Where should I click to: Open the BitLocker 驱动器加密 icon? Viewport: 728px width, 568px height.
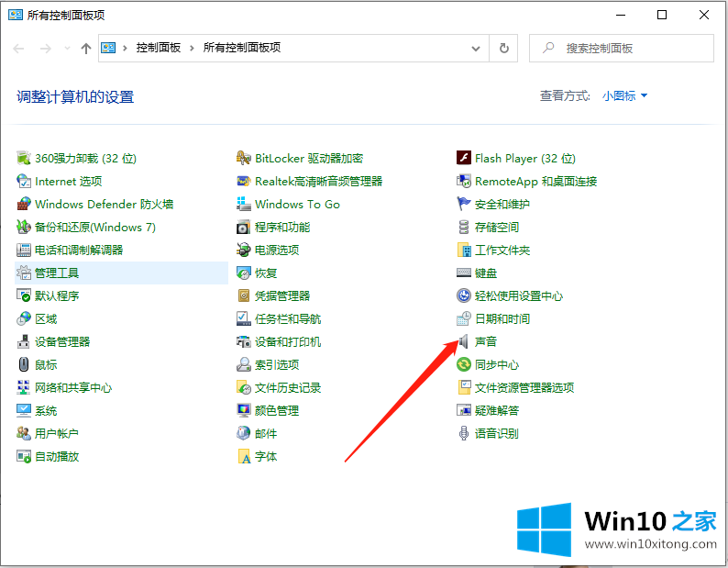(x=244, y=158)
